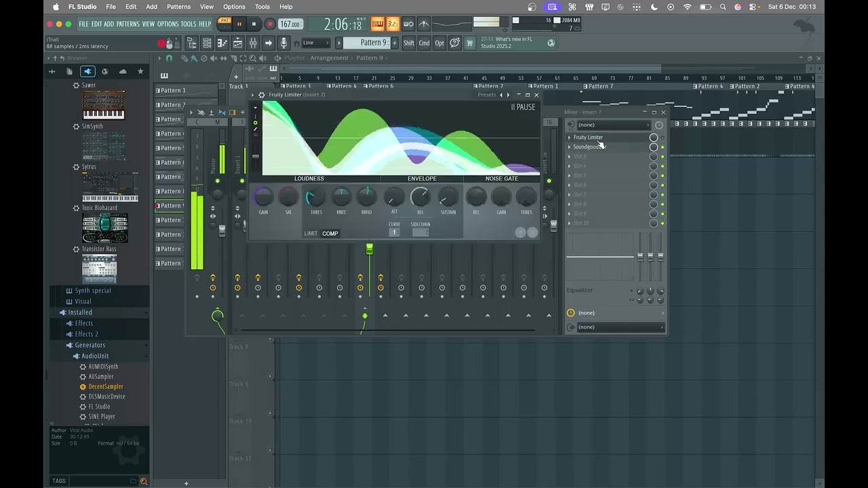Click the Opt modifier button

[439, 43]
